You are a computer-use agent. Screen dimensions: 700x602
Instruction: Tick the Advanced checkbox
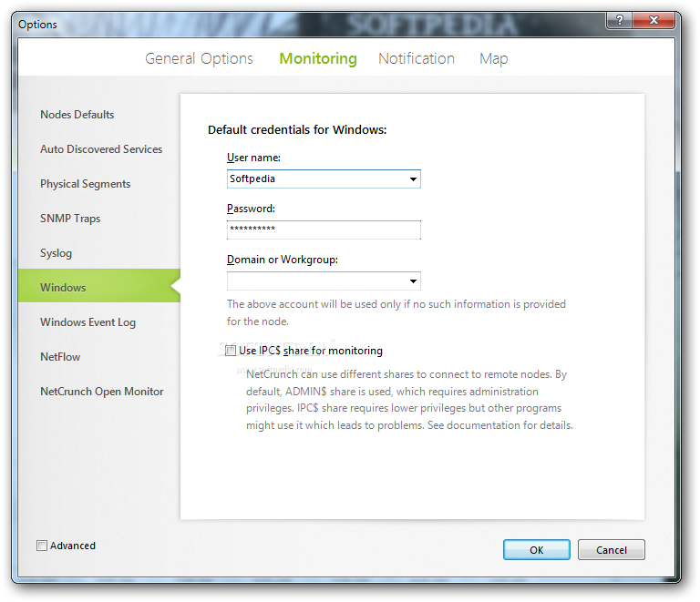(x=42, y=546)
